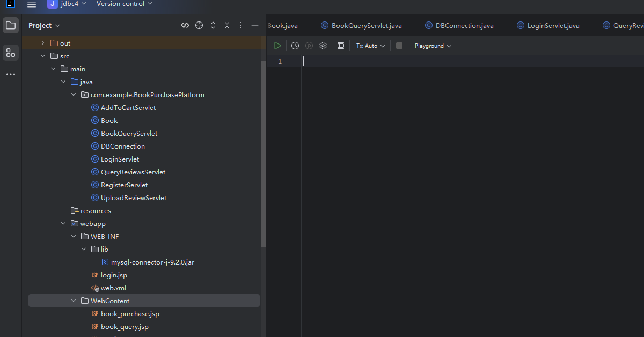Open the Version control dropdown

(124, 4)
